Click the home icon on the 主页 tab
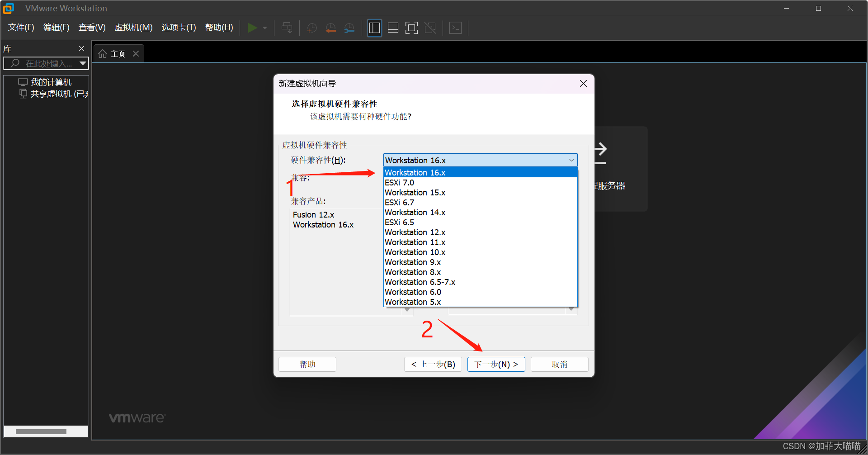 click(x=103, y=54)
